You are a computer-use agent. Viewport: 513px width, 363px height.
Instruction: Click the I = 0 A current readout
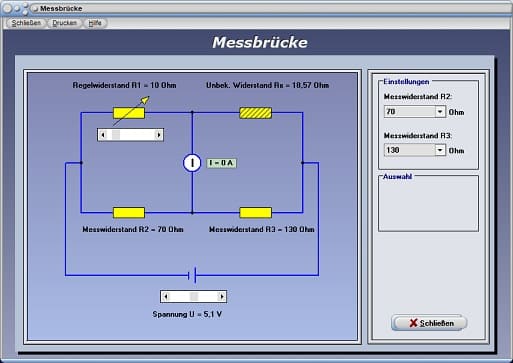click(222, 163)
